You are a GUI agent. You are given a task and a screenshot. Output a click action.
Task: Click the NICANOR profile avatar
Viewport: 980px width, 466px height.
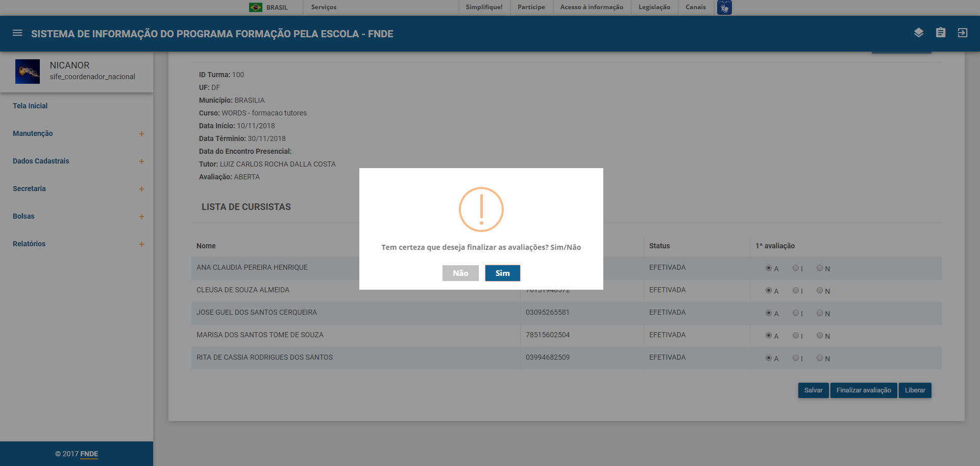[x=28, y=72]
